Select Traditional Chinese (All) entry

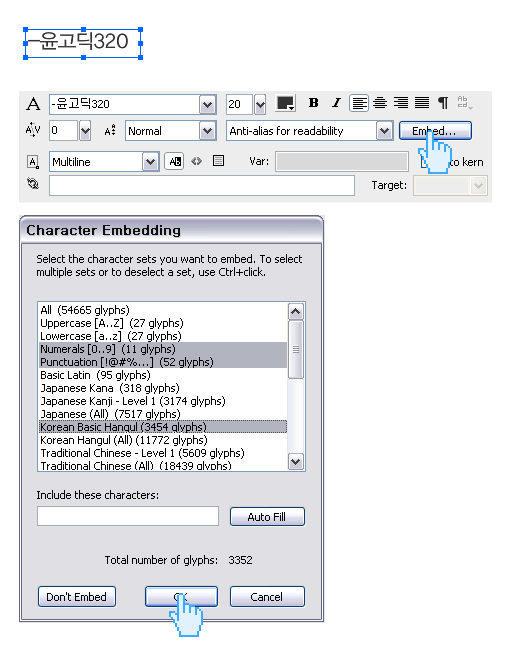point(163,465)
